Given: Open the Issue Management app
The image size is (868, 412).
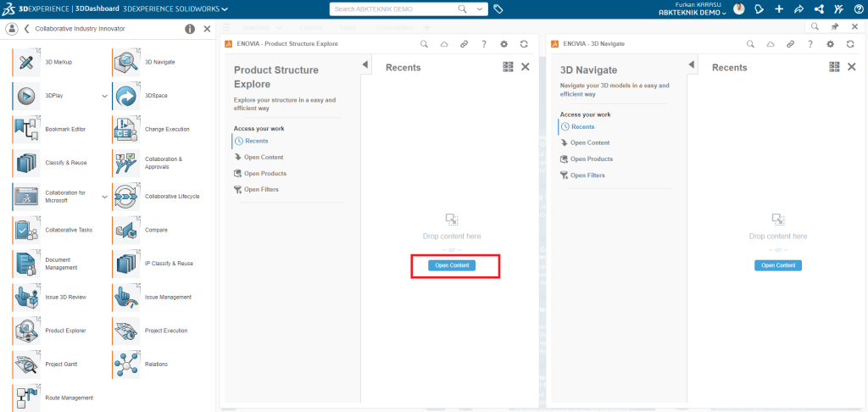Looking at the screenshot, I should [x=126, y=297].
